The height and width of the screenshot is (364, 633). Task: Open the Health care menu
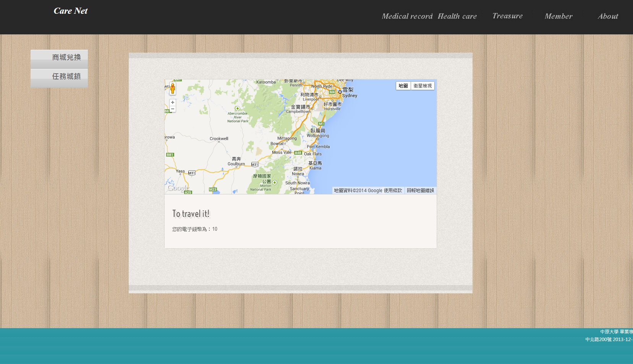[x=457, y=16]
